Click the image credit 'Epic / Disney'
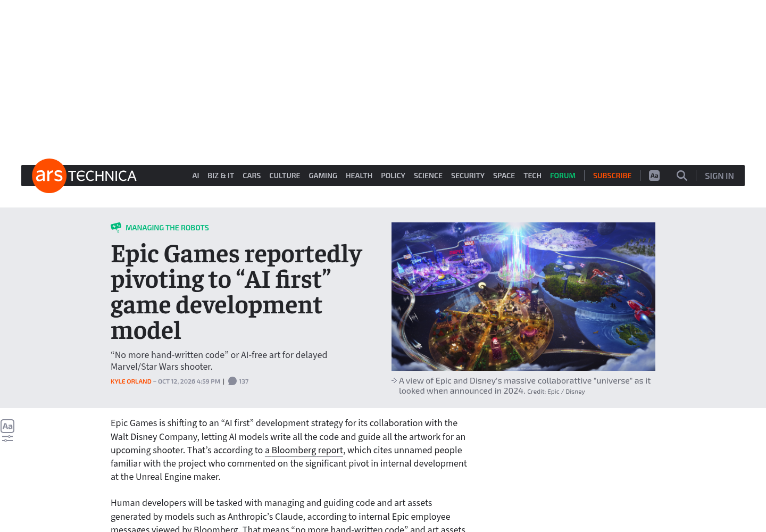The height and width of the screenshot is (532, 766). pos(566,392)
